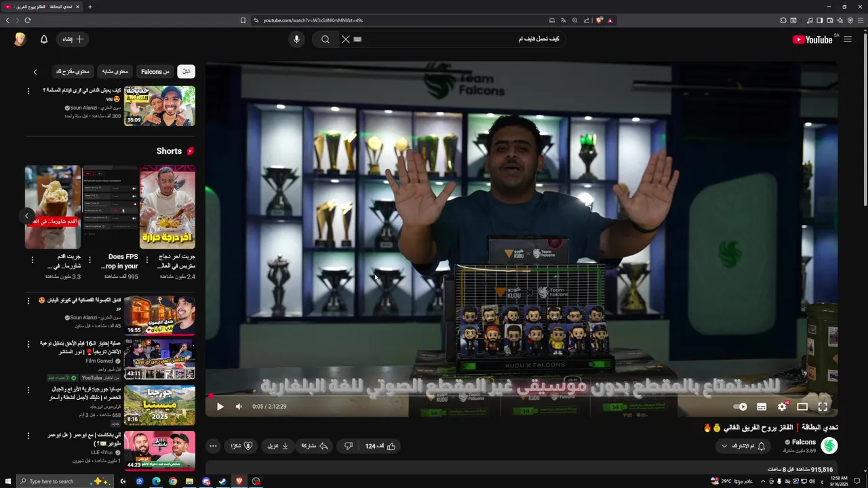Download the video with تنزيل button
The image size is (868, 488).
278,446
